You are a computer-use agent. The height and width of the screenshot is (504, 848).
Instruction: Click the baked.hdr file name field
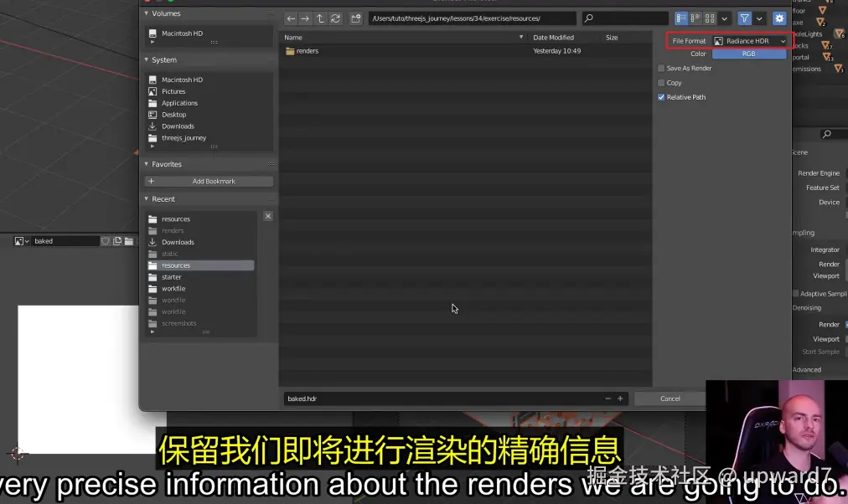(442, 399)
